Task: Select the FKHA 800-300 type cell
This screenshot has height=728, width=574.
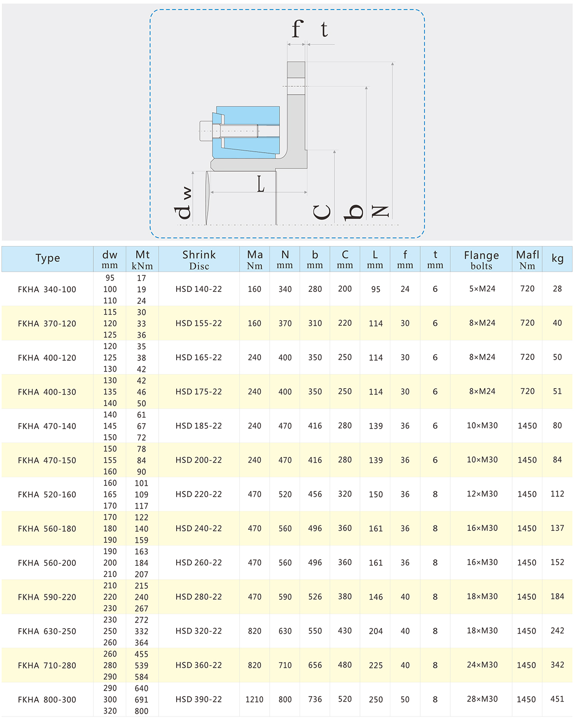Action: pyautogui.click(x=47, y=700)
